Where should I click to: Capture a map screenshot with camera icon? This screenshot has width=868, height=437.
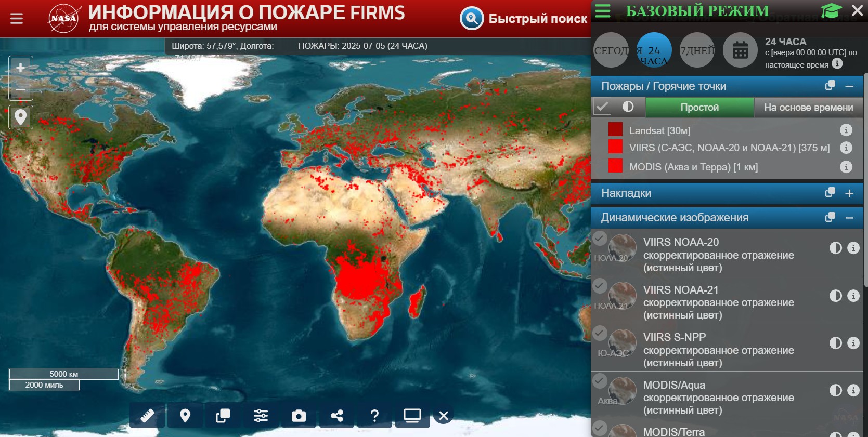[x=299, y=416]
